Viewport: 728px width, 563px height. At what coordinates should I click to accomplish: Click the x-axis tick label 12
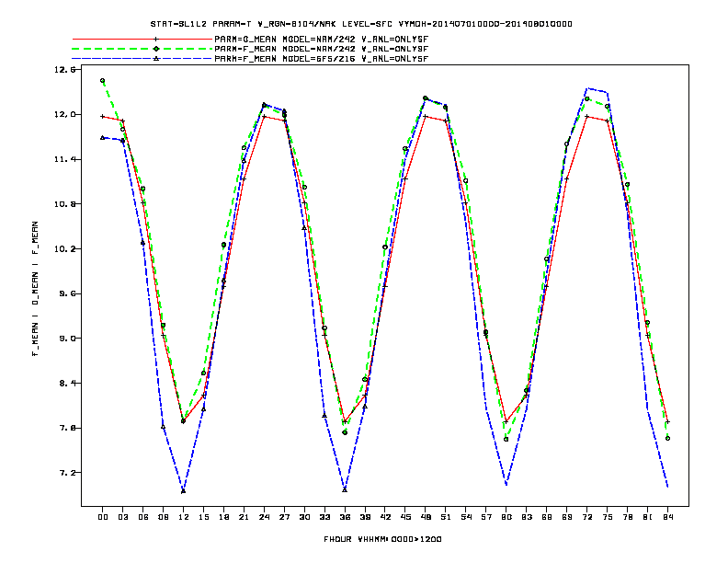[184, 517]
